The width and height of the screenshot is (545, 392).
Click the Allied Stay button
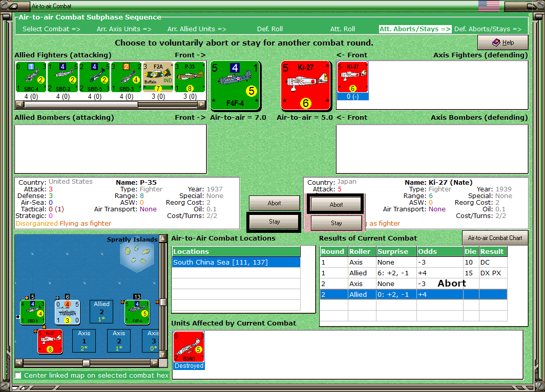pyautogui.click(x=274, y=222)
